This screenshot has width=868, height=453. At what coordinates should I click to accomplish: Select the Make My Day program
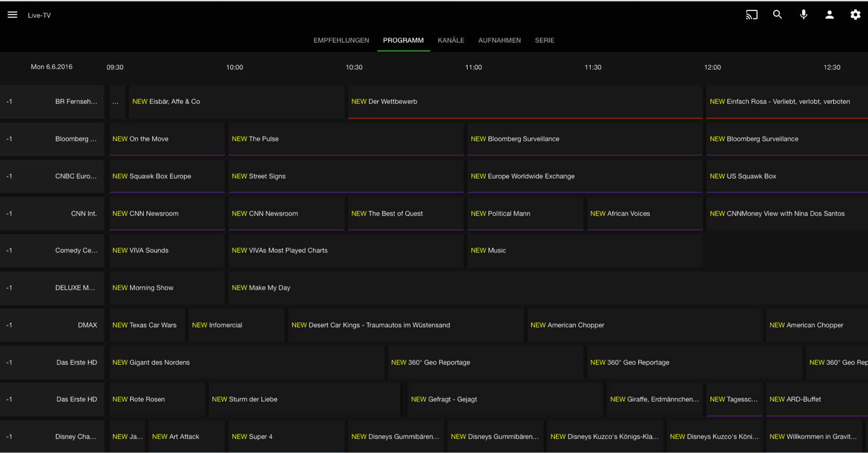coord(548,288)
